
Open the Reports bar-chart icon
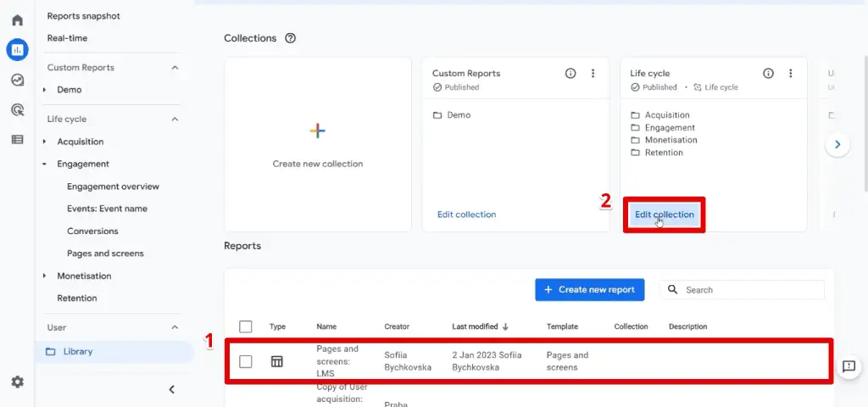click(17, 50)
